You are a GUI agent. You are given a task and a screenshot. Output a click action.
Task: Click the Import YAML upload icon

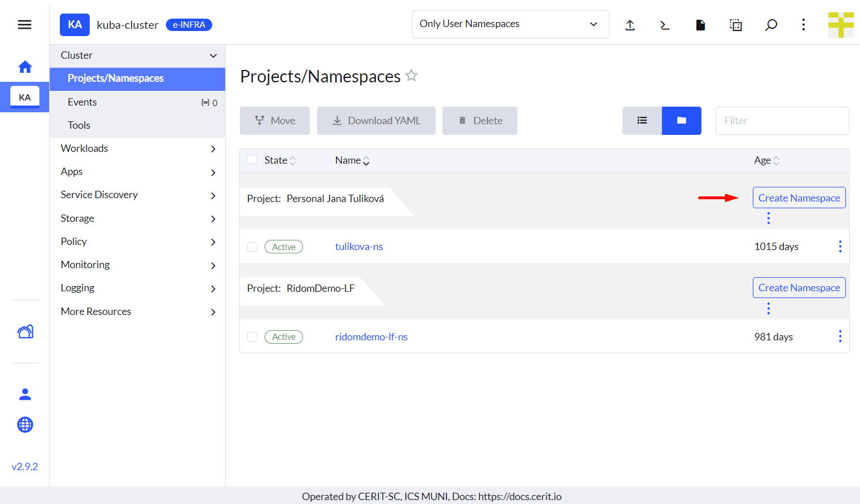pyautogui.click(x=630, y=25)
